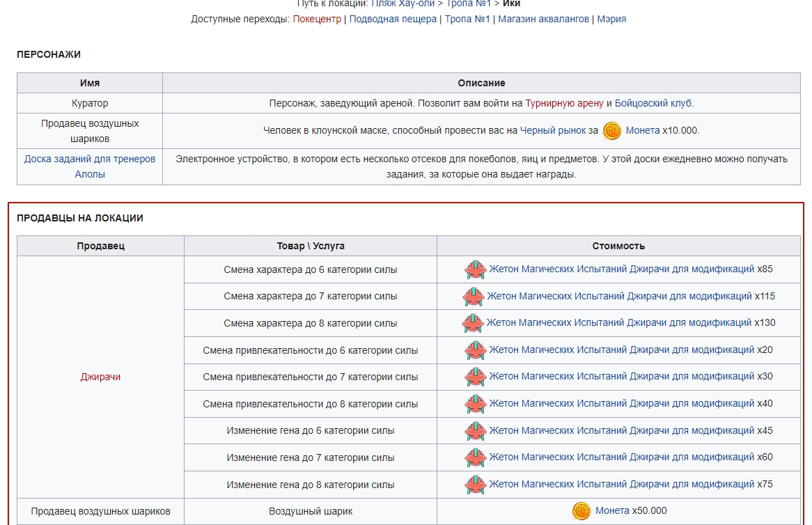Screen dimensions: 812x525
Task: Open the Джирачи seller link
Action: 100,377
